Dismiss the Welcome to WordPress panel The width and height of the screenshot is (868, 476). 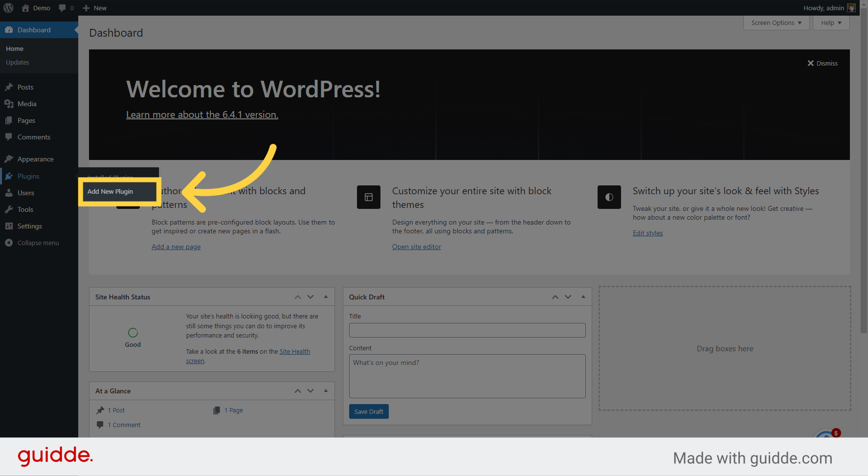(x=822, y=63)
